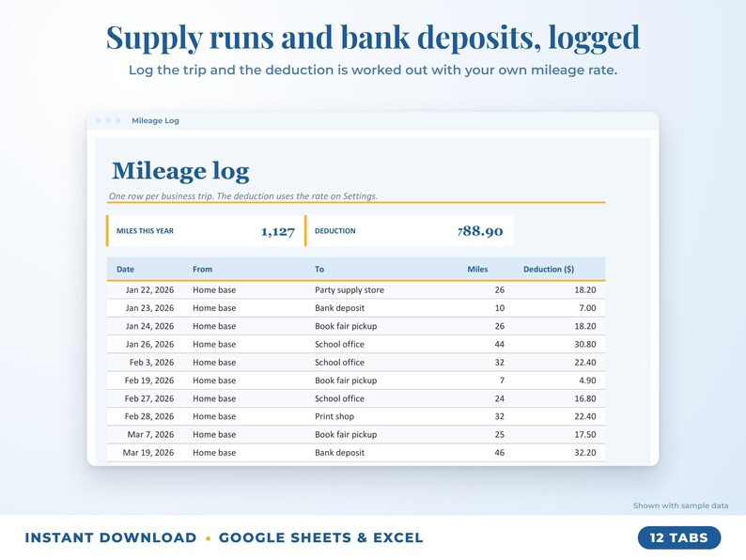This screenshot has height=560, width=746.
Task: Click the Mileage log heading
Action: click(x=180, y=171)
